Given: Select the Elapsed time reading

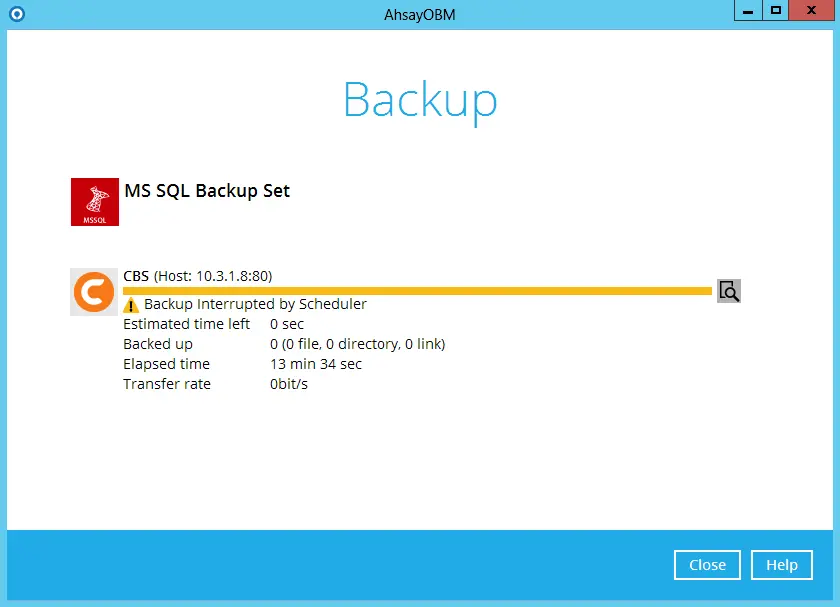Looking at the screenshot, I should click(314, 363).
